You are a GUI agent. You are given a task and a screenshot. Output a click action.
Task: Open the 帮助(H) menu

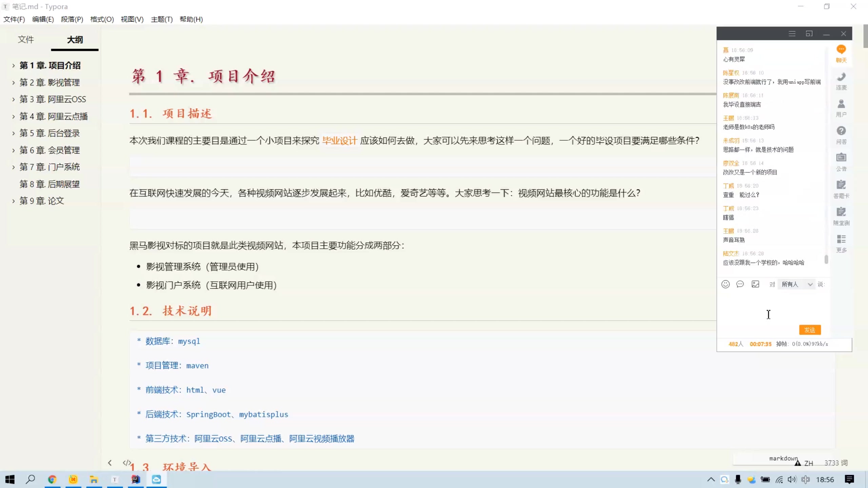[191, 19]
